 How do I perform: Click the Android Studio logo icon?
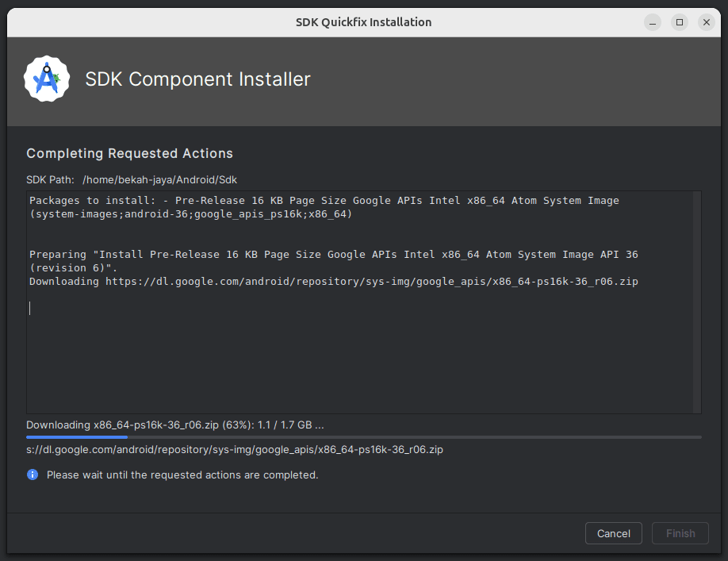47,79
